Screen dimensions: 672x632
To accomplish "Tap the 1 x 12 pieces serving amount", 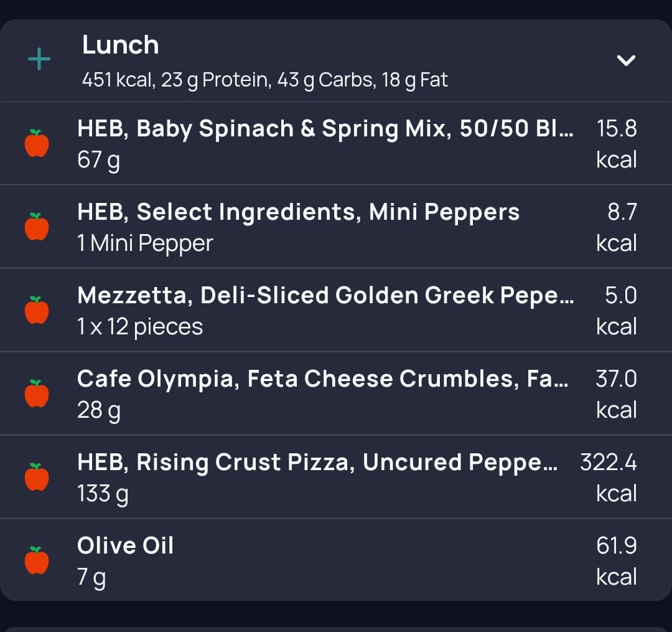I will [x=140, y=327].
